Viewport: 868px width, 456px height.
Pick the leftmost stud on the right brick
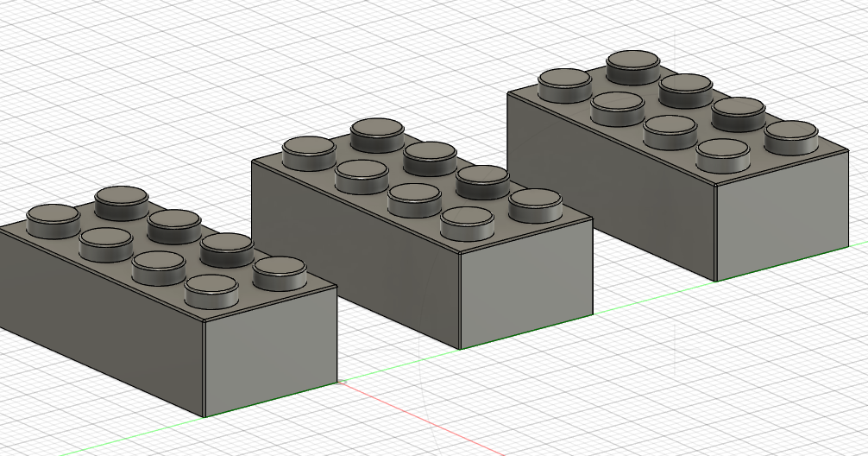tap(564, 84)
